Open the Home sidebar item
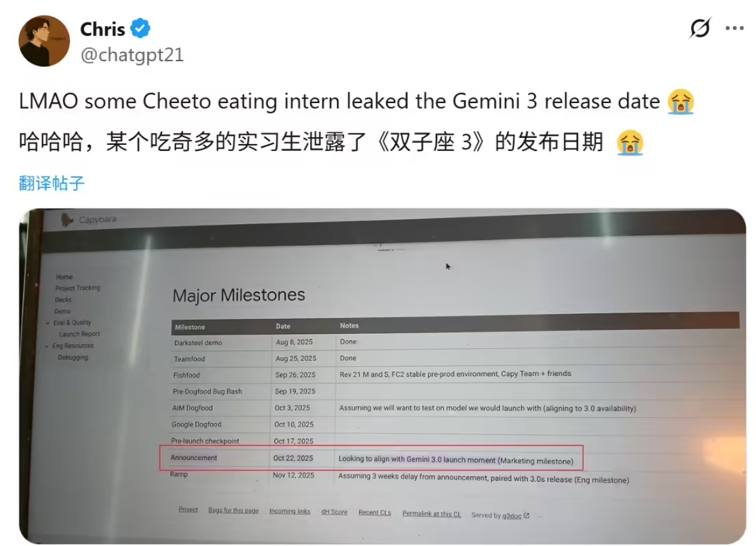 point(64,277)
